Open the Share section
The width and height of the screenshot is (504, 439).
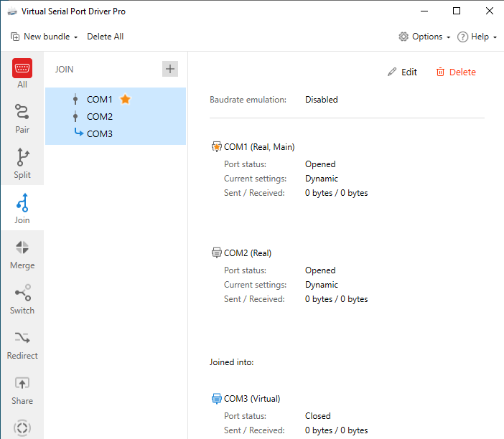pos(22,390)
